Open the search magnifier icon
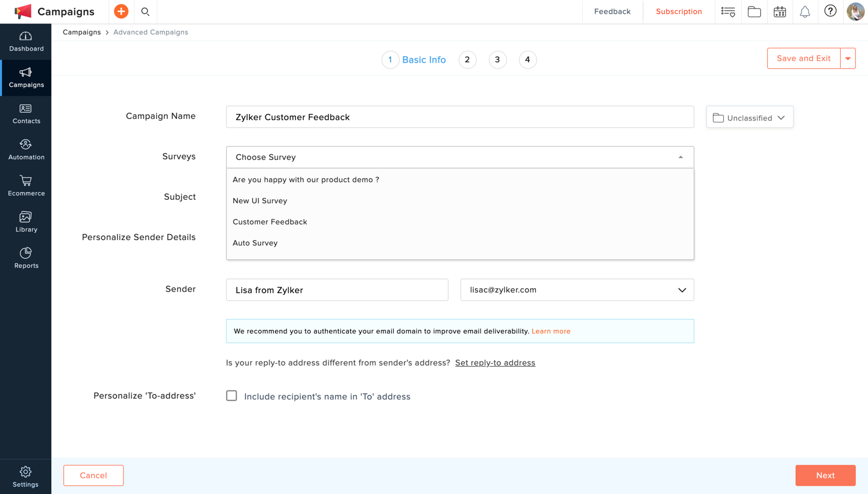The height and width of the screenshot is (494, 868). point(145,11)
